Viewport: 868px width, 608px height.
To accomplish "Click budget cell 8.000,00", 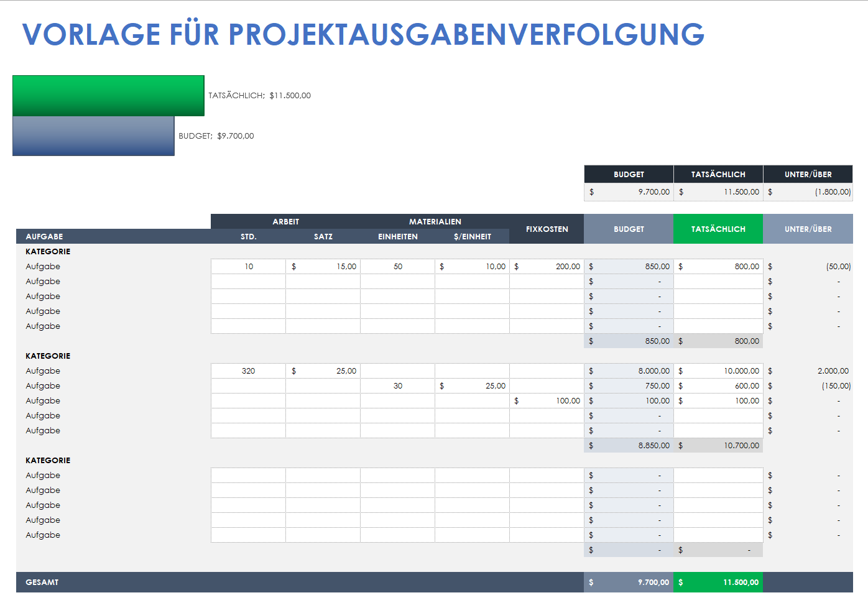I will [629, 371].
